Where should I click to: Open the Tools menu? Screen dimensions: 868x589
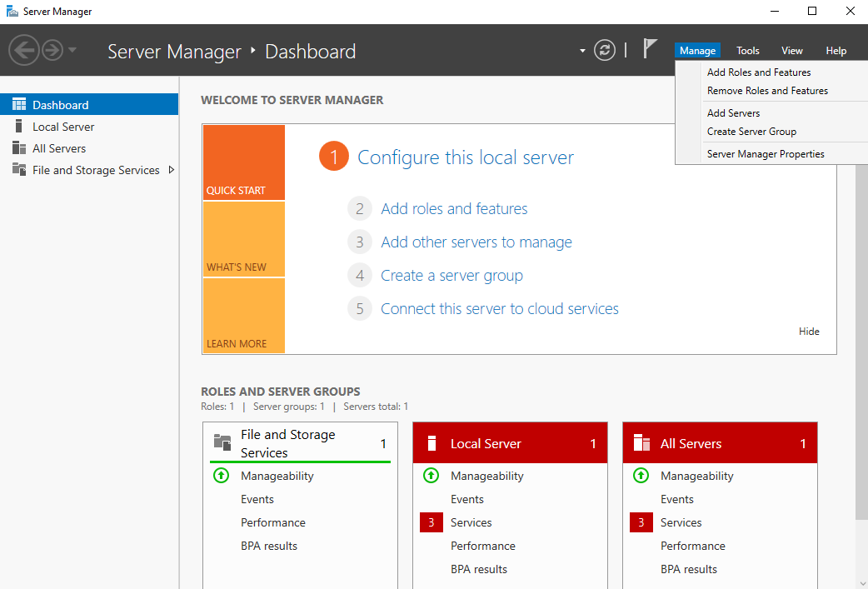pos(747,51)
